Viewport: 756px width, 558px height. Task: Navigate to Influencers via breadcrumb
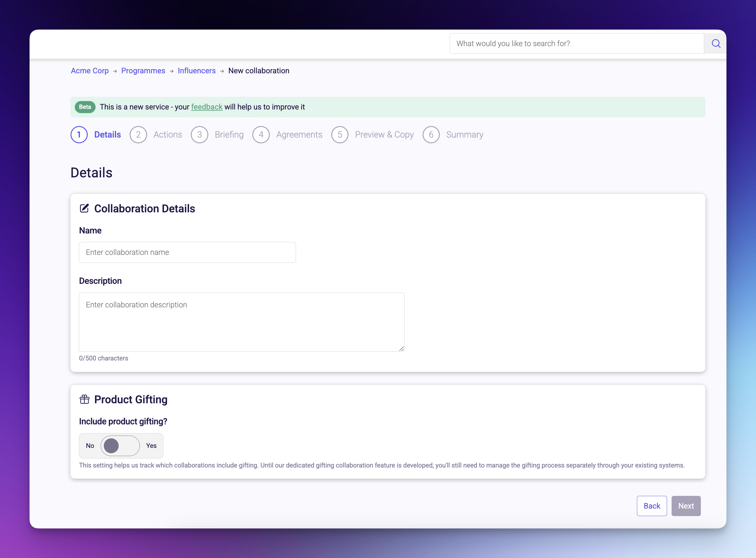tap(197, 71)
